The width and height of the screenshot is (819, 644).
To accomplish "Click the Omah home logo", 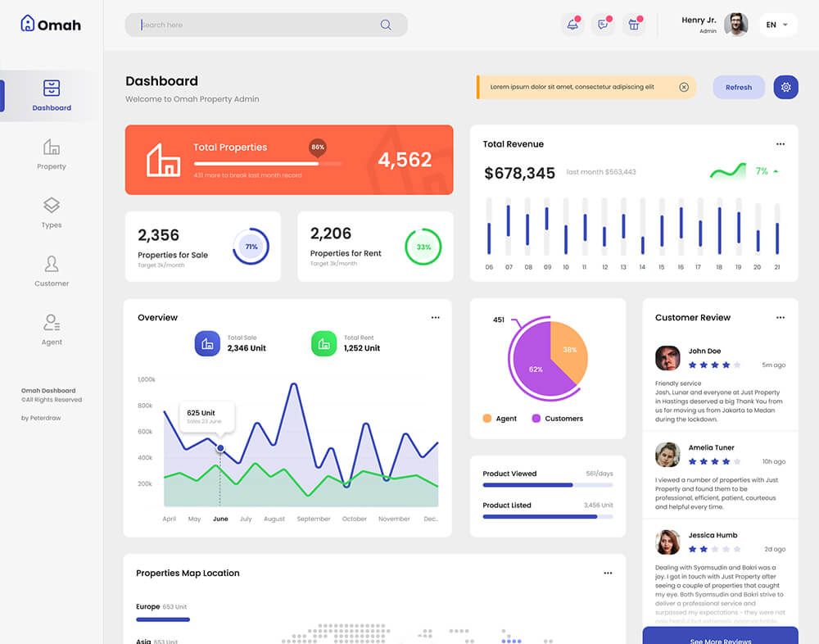I will (50, 24).
